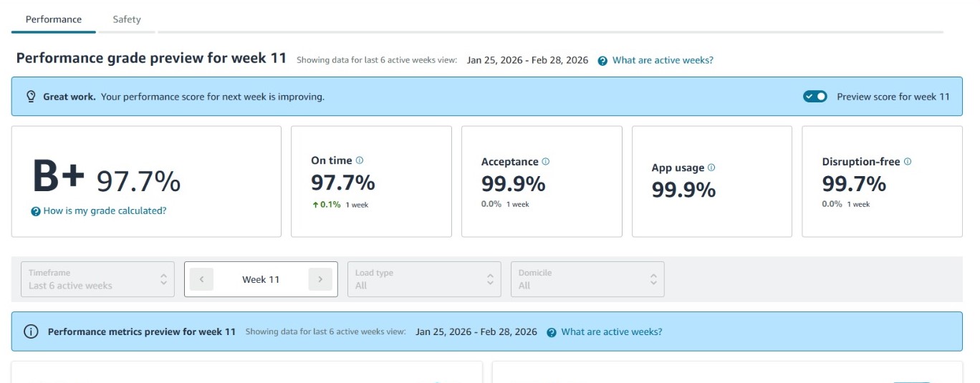This screenshot has width=980, height=383.
Task: Click the info circle icon in metrics preview banner
Action: click(31, 331)
